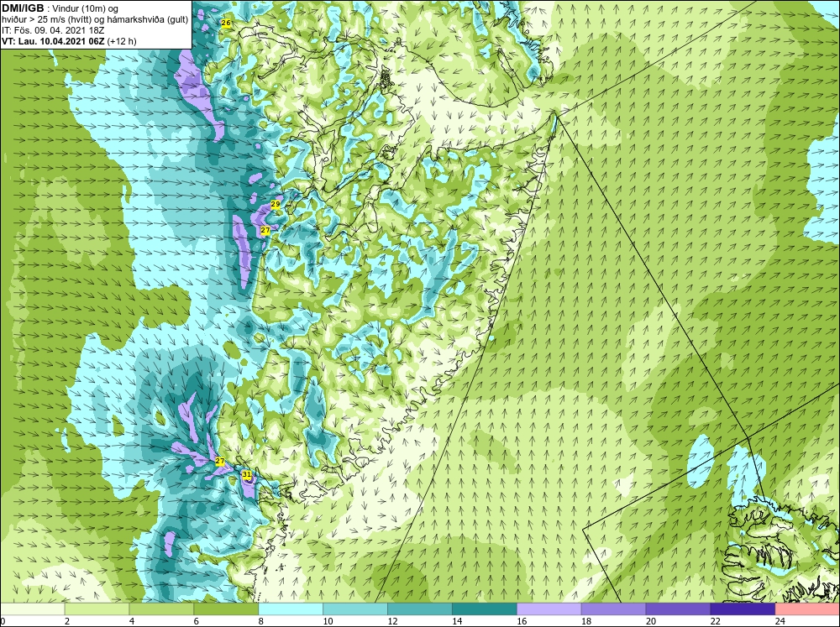This screenshot has width=840, height=627.
Task: Click the 'DMI/IGB : Vindur (10m) og' title line
Action: (x=60, y=9)
